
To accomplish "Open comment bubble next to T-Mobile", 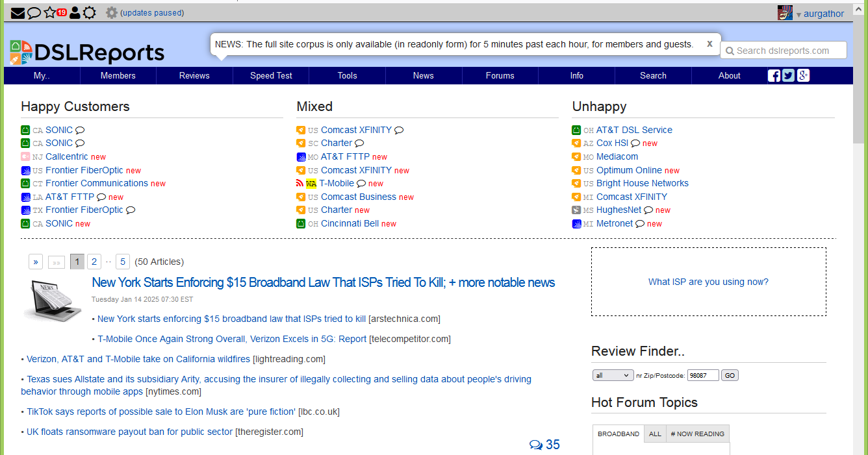I will pos(361,184).
